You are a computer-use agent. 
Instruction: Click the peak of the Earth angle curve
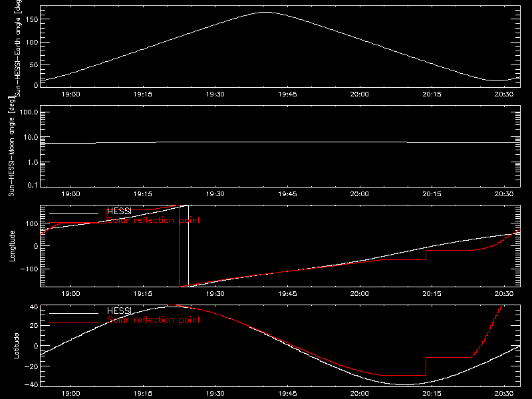click(x=265, y=12)
